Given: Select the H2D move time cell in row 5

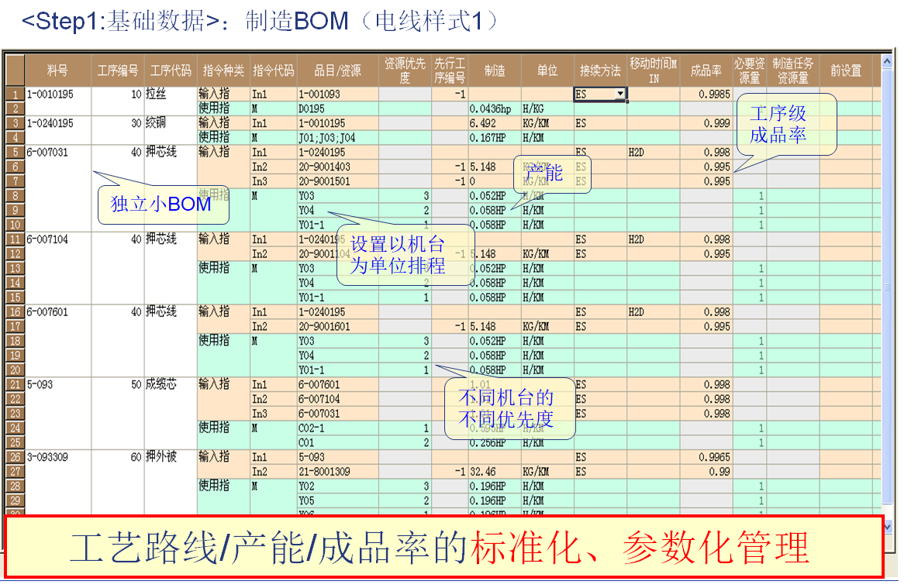Looking at the screenshot, I should pos(653,153).
